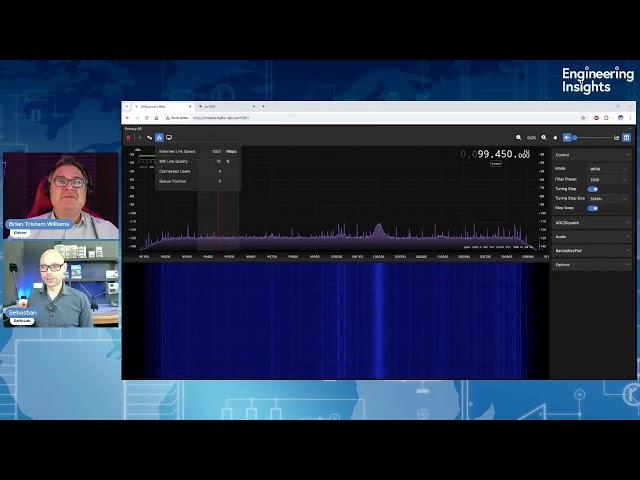This screenshot has height=480, width=640.
Task: Click the blue panel layout icon
Action: pyautogui.click(x=627, y=137)
